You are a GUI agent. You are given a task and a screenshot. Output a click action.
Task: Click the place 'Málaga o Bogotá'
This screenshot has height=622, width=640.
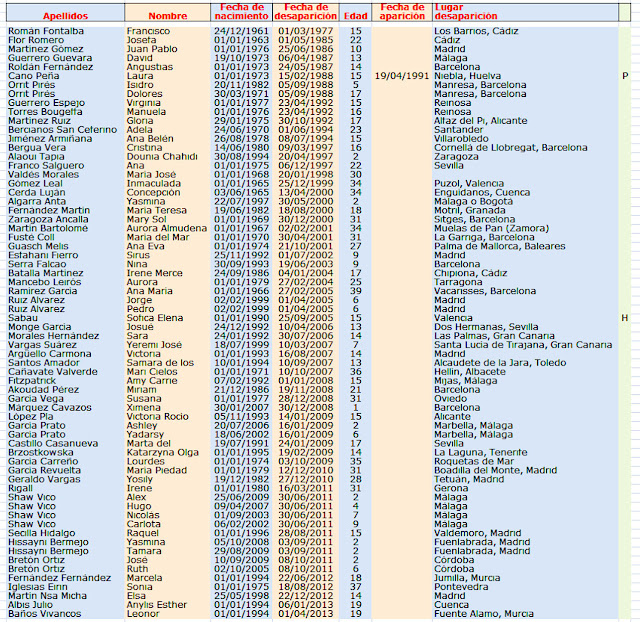(473, 202)
